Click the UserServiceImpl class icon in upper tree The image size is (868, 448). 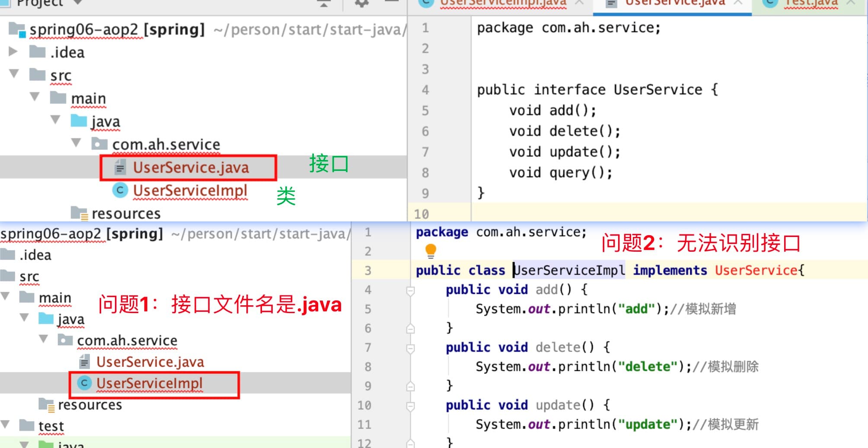120,190
